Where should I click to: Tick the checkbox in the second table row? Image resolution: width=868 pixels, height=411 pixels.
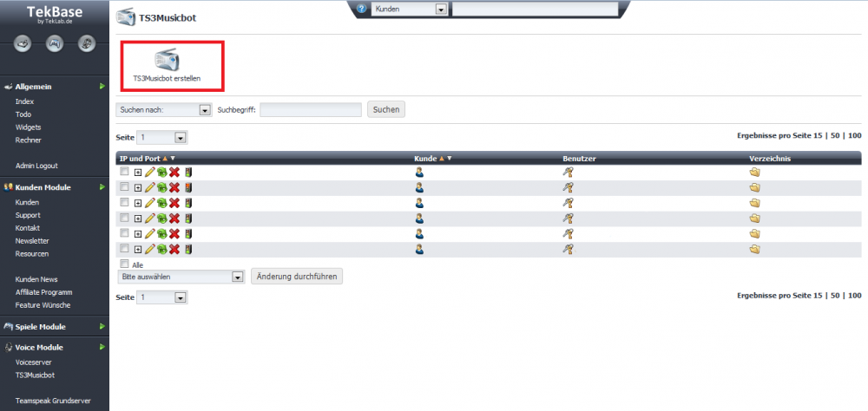[x=124, y=186]
